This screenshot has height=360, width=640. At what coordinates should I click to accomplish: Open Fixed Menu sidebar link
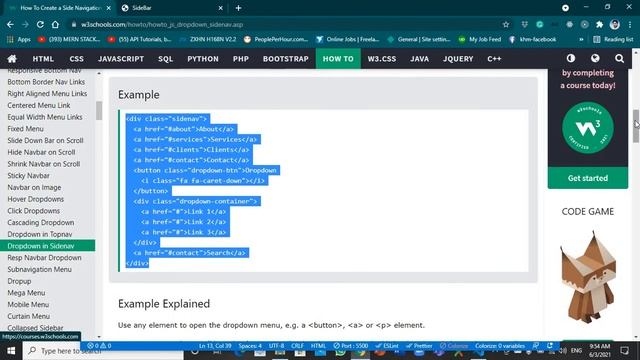pos(25,129)
